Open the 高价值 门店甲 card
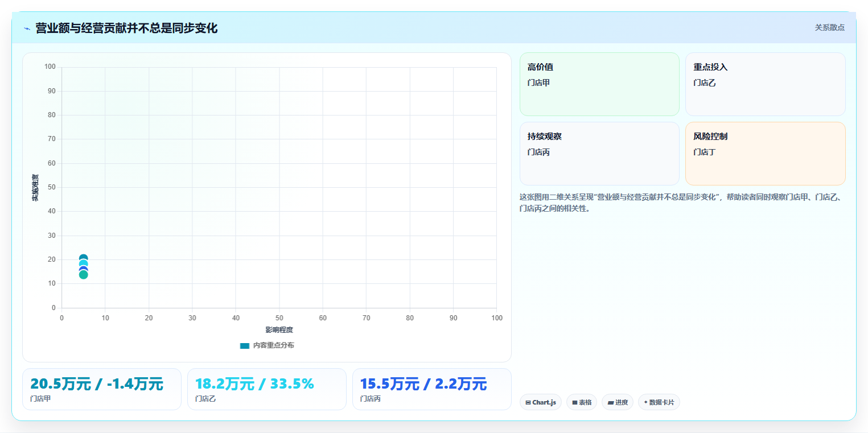The height and width of the screenshot is (433, 868). (599, 84)
